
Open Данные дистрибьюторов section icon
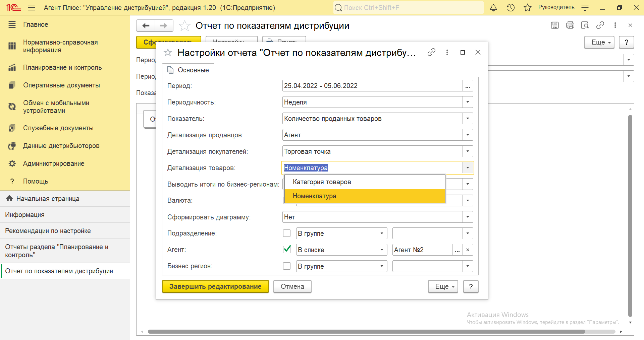12,146
